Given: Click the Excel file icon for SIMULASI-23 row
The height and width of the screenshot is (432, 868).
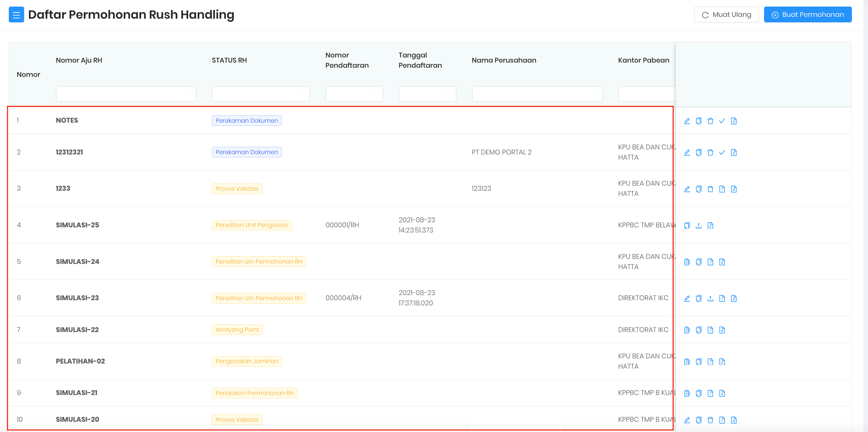Looking at the screenshot, I should (734, 298).
